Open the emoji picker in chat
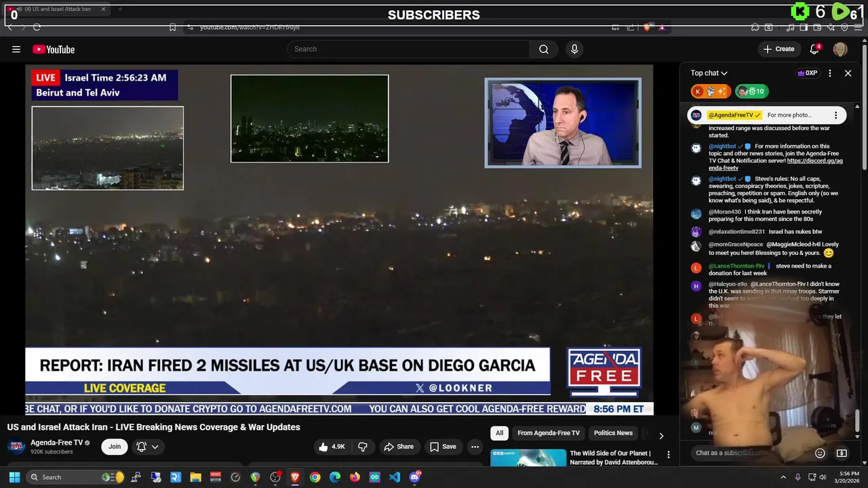 coord(820,453)
